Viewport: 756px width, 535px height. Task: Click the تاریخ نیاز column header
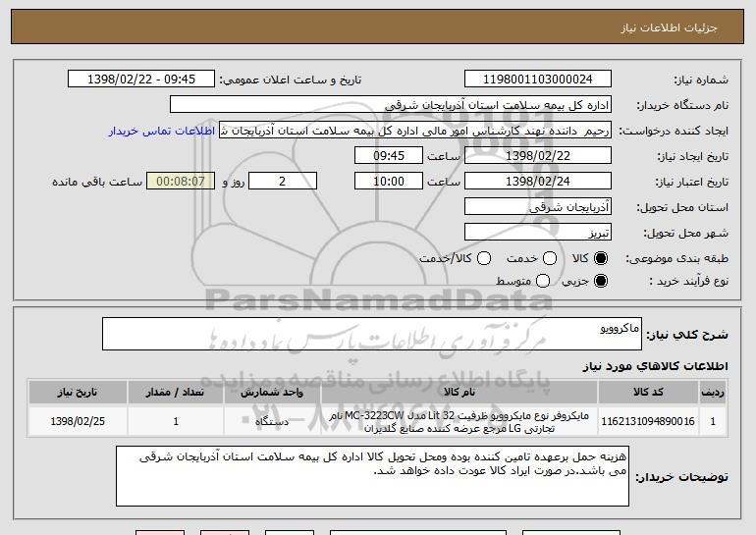coord(78,393)
